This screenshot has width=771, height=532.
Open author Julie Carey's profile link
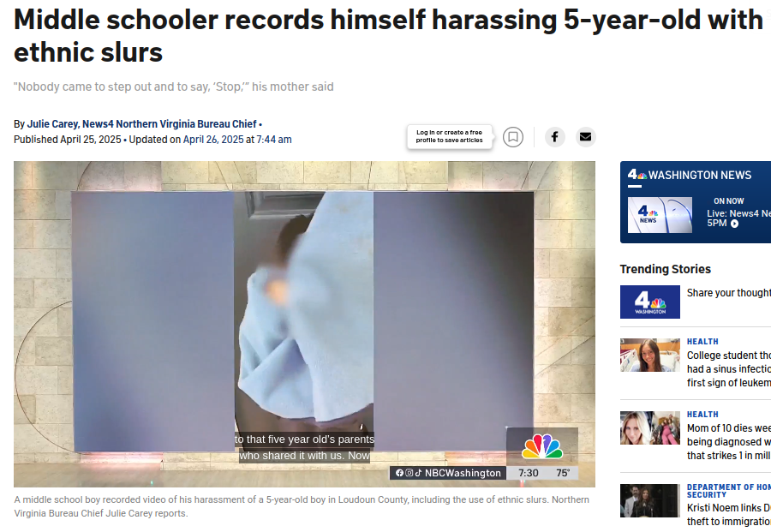pyautogui.click(x=142, y=124)
